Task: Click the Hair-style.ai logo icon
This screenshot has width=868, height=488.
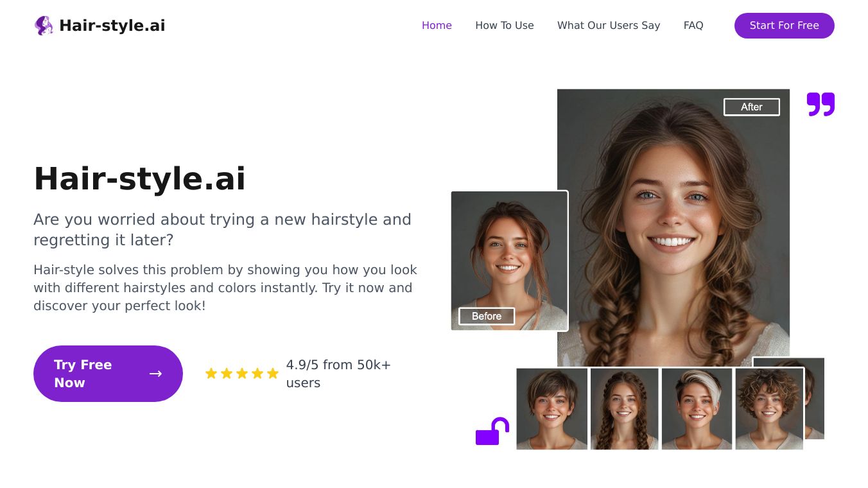Action: click(x=44, y=26)
